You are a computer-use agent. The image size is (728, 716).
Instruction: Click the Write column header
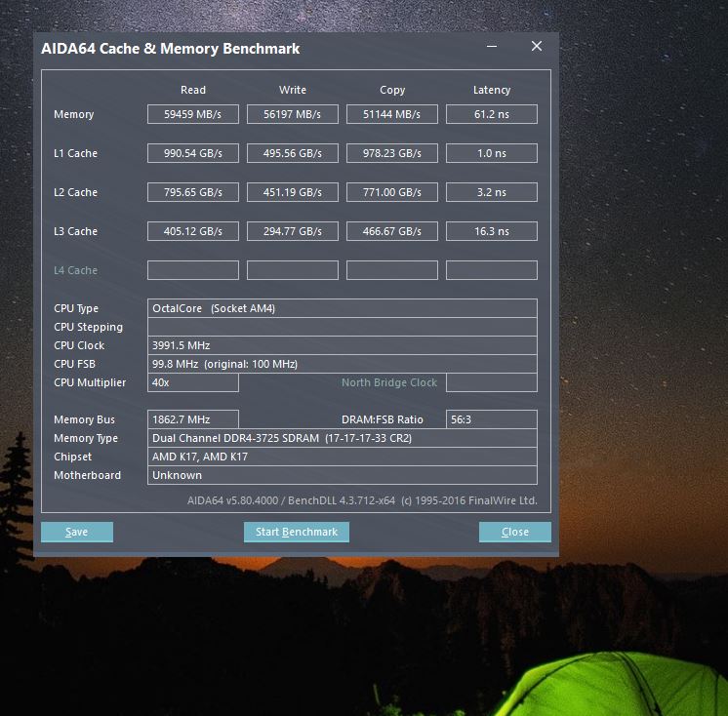(x=293, y=90)
